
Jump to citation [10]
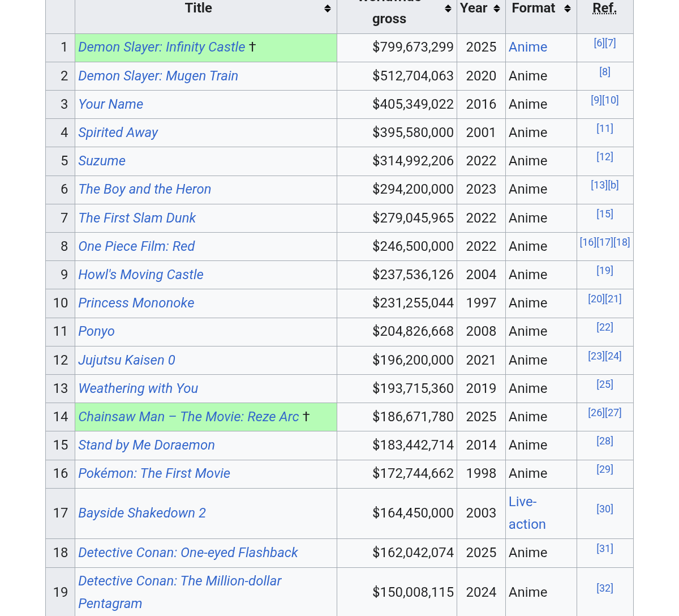[x=611, y=100]
